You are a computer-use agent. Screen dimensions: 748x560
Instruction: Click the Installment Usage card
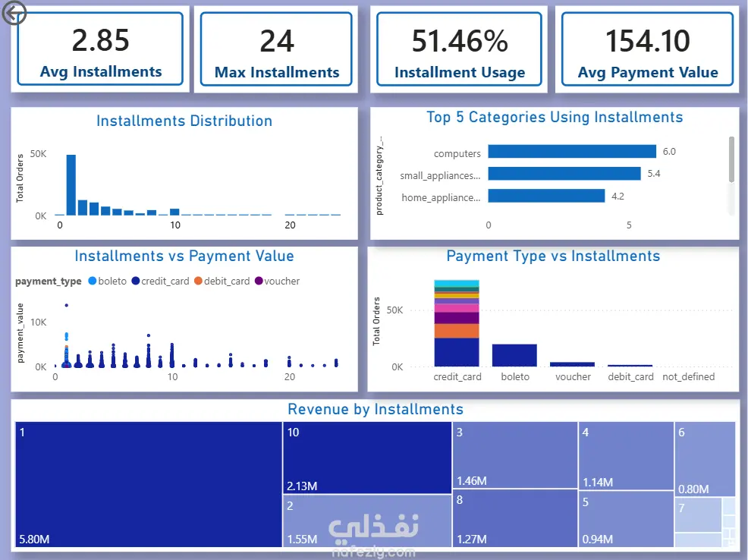coord(459,49)
